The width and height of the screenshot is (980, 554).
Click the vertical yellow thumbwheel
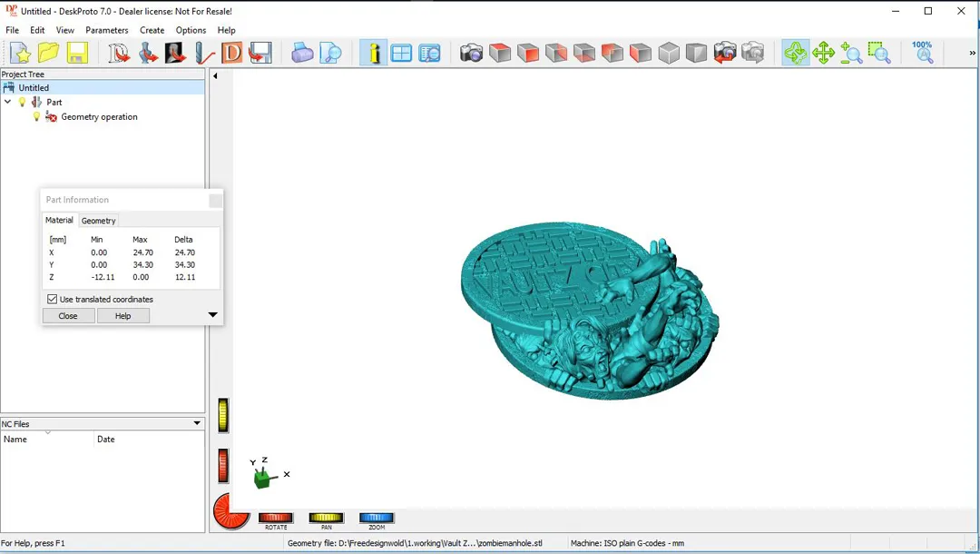[223, 415]
